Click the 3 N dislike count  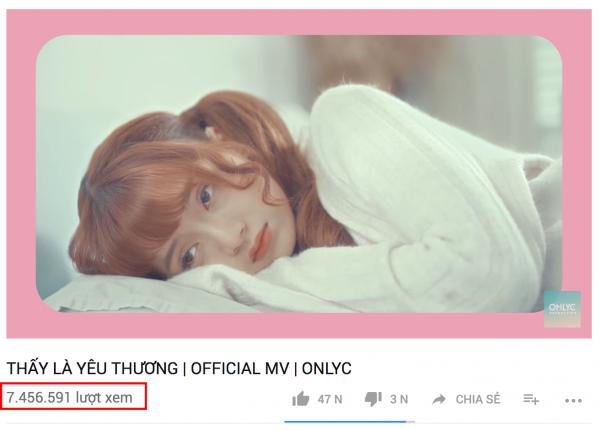[x=399, y=399]
